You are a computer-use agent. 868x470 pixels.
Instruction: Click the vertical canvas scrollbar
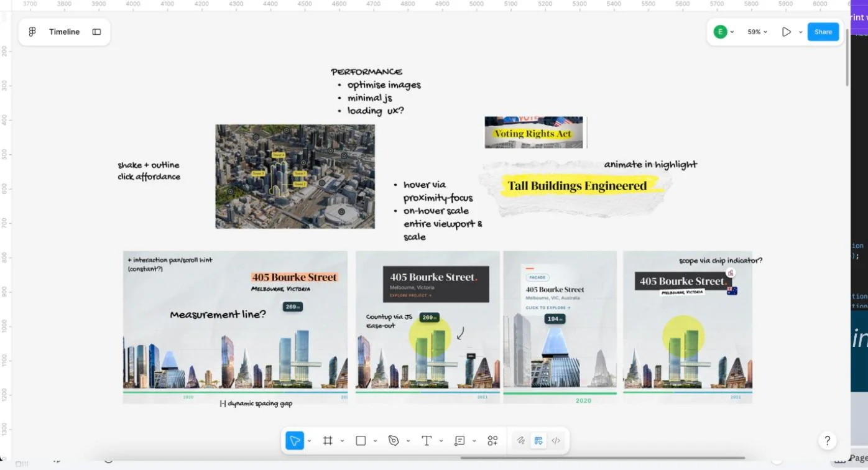point(847,56)
